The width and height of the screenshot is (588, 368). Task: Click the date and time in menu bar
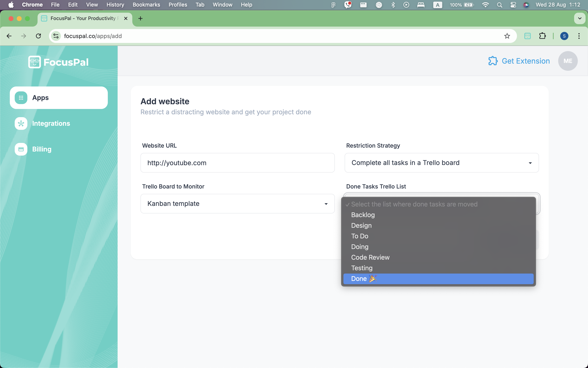(x=558, y=5)
